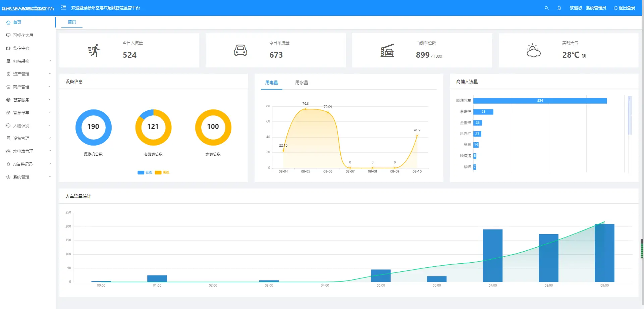Viewport: 644px width, 309px height.
Task: Select the 首页 page tab
Action: [72, 22]
